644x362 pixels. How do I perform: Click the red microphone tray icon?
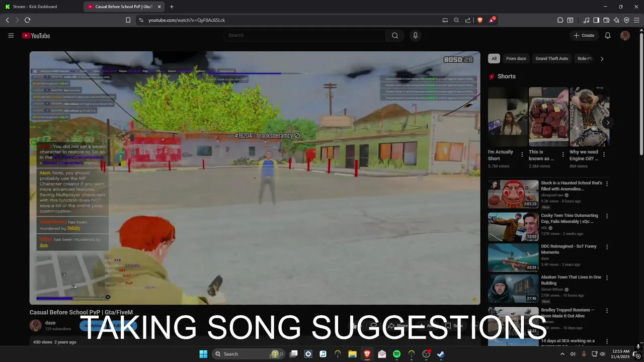tap(584, 354)
